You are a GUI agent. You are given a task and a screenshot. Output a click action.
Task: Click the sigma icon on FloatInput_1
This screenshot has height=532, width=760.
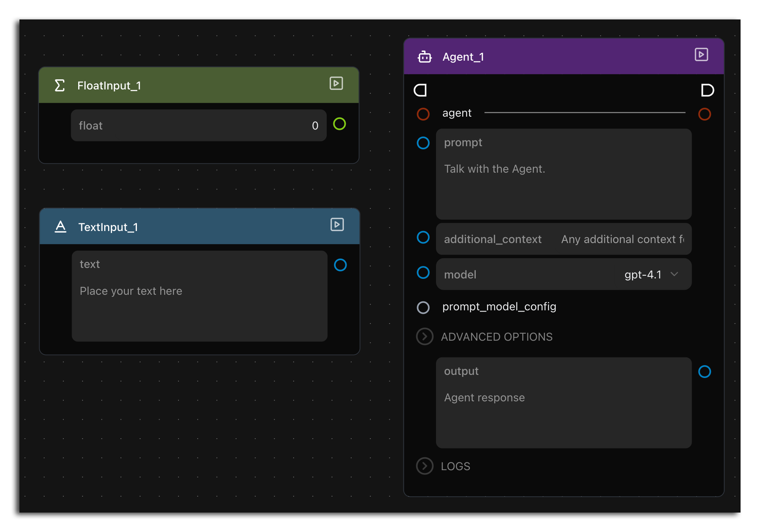click(60, 85)
